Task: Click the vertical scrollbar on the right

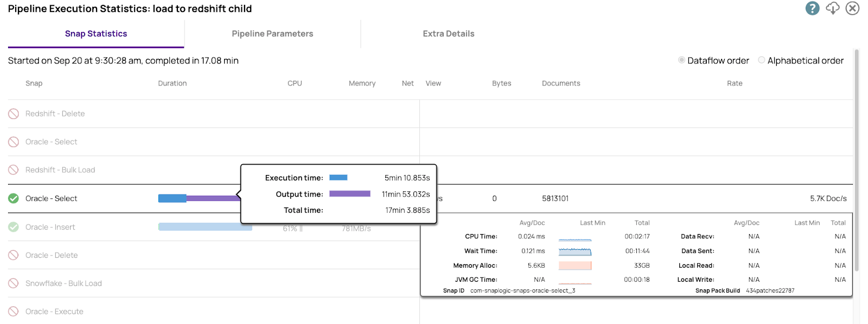Action: (x=857, y=163)
